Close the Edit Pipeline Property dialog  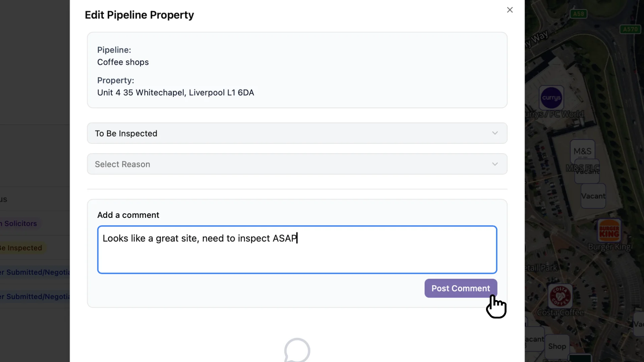point(510,10)
